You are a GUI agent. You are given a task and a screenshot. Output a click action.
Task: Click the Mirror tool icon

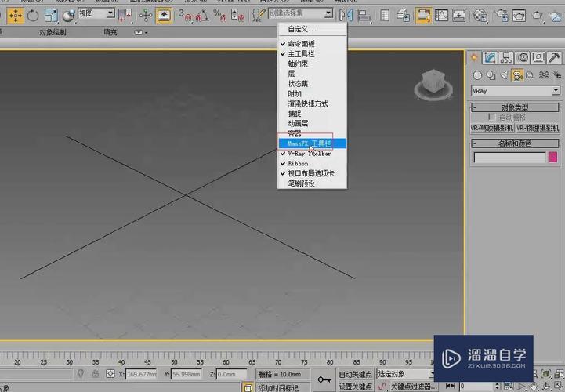tap(346, 16)
